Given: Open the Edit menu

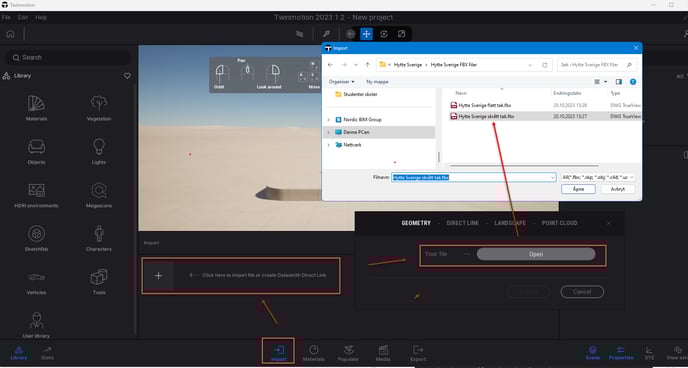Looking at the screenshot, I should click(23, 18).
